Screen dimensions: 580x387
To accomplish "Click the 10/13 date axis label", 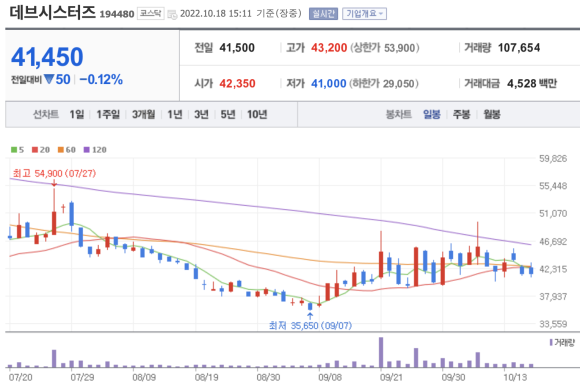I will (515, 377).
